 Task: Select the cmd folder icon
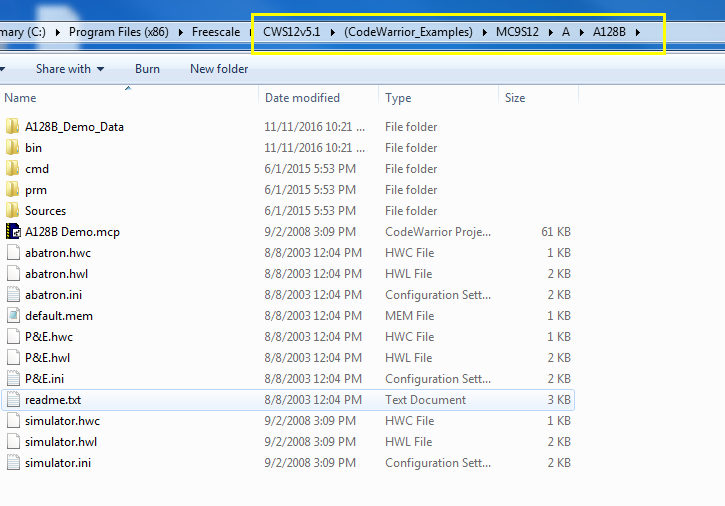(x=13, y=168)
